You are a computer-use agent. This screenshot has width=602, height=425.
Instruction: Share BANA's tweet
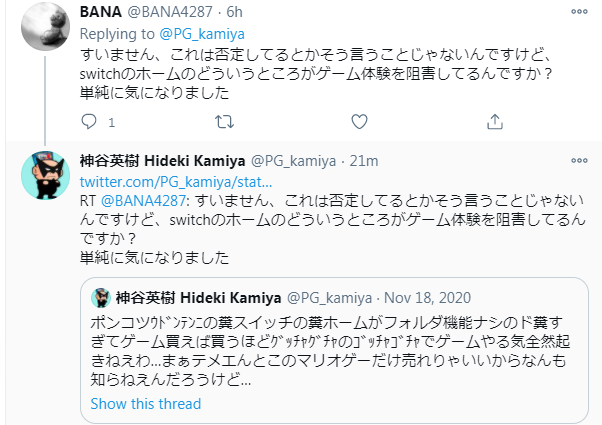pos(493,122)
